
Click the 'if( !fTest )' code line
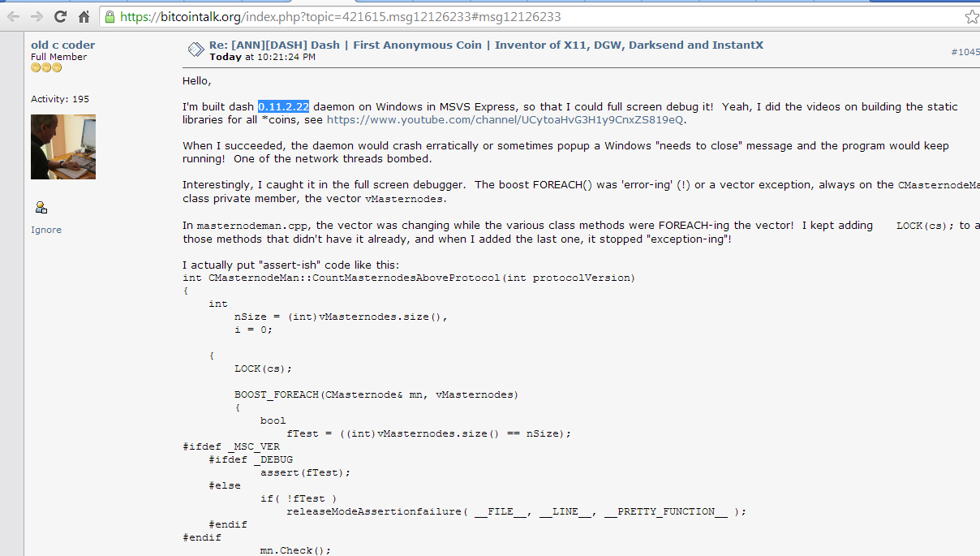coord(299,498)
